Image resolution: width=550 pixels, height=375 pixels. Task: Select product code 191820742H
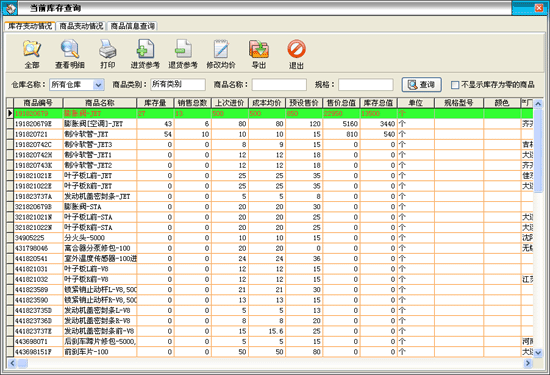point(33,155)
